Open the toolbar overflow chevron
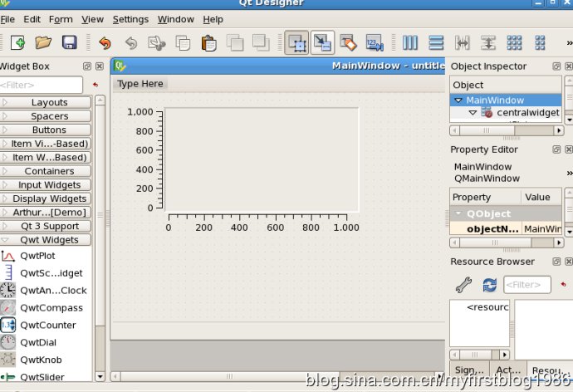Screen dimensions: 573x392 point(570,43)
